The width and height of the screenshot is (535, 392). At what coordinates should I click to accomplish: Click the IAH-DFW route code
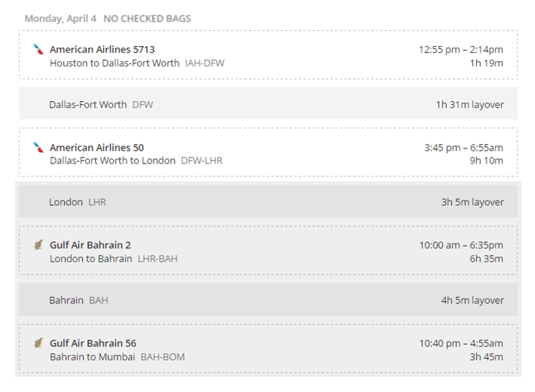[205, 63]
